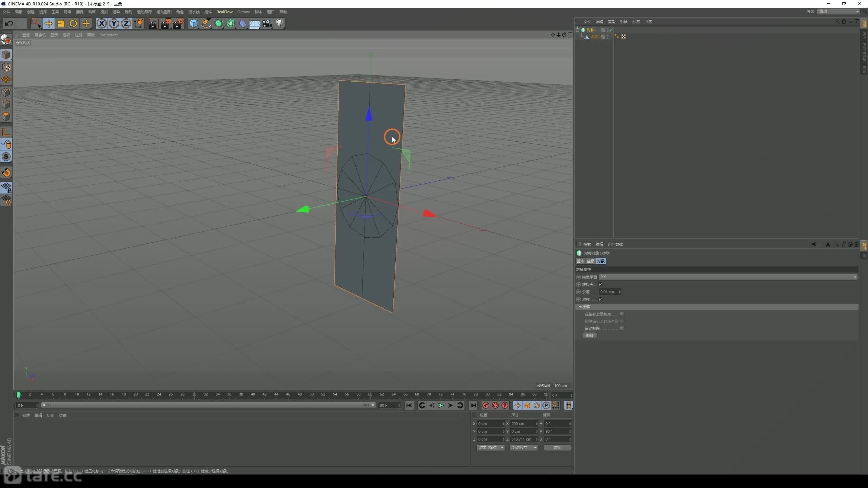This screenshot has height=488, width=868.
Task: Render the active view
Action: (153, 23)
